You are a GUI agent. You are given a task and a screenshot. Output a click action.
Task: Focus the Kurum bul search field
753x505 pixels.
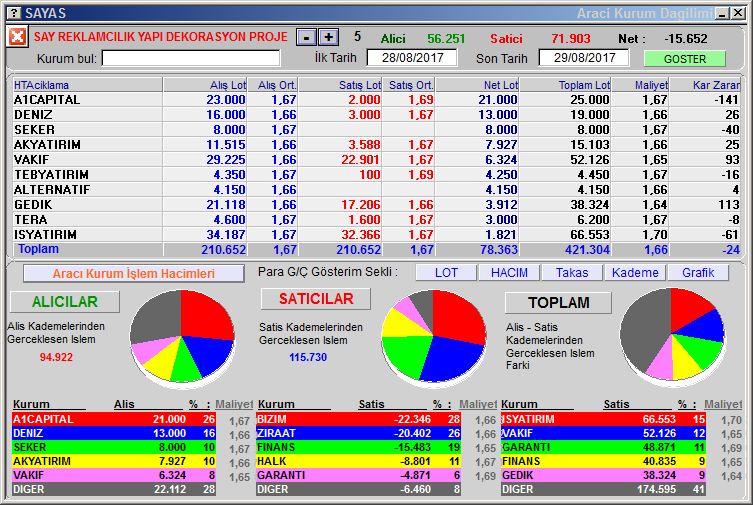(x=191, y=59)
